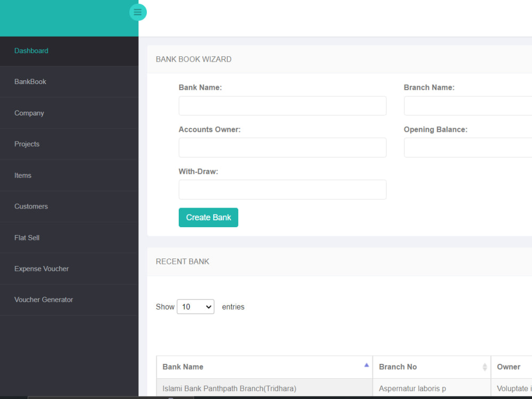Sort by the Branch No column

[431, 367]
